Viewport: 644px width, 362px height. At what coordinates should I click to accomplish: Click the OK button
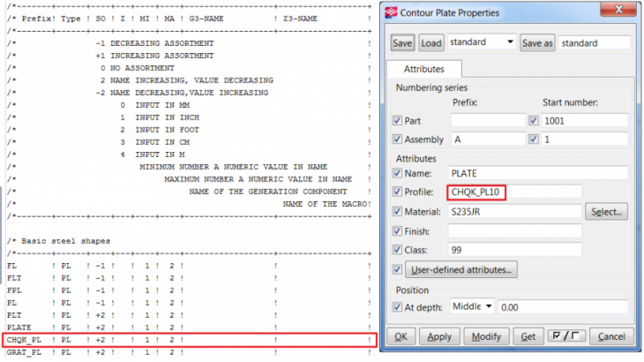point(401,336)
